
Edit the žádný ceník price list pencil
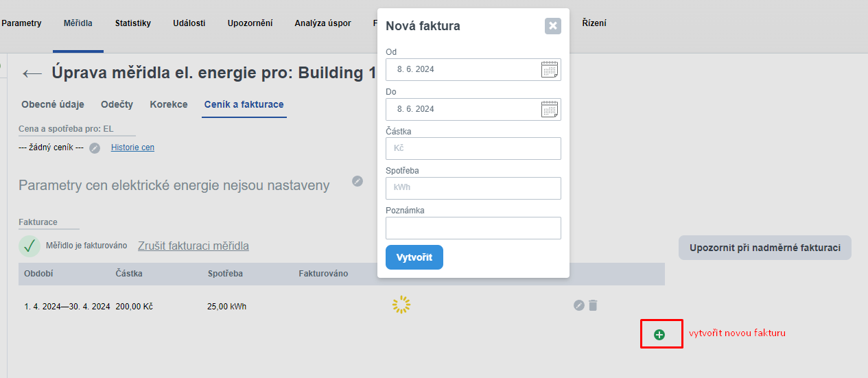click(95, 148)
